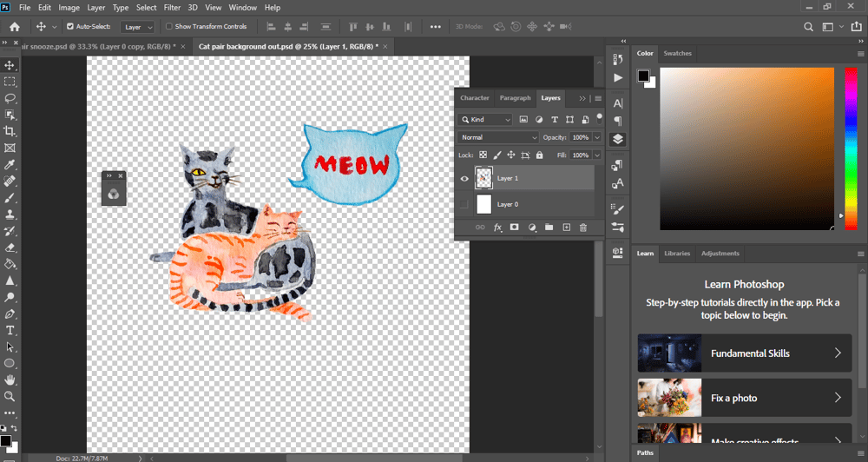Open the Opacity slider arrow
868x462 pixels.
click(597, 137)
